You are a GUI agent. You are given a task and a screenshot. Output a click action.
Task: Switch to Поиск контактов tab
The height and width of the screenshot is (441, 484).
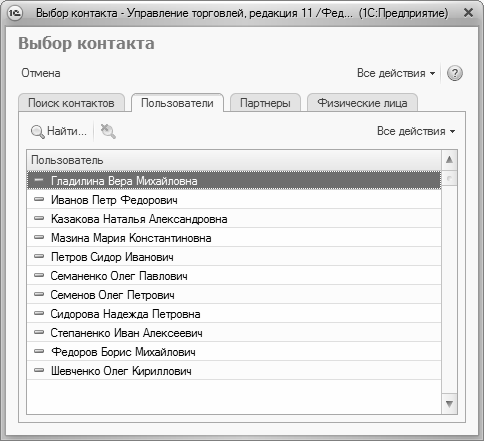(71, 103)
